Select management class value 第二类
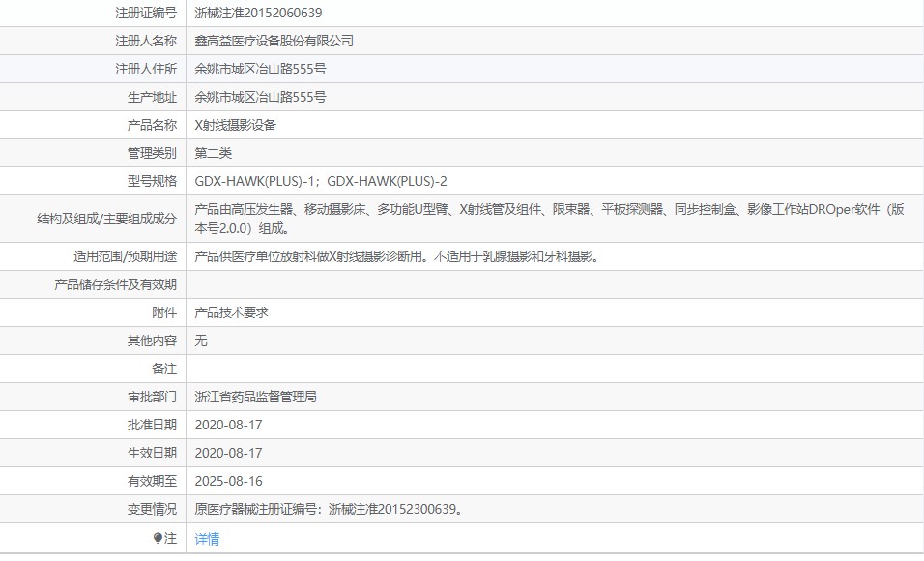The height and width of the screenshot is (561, 924). 214,153
